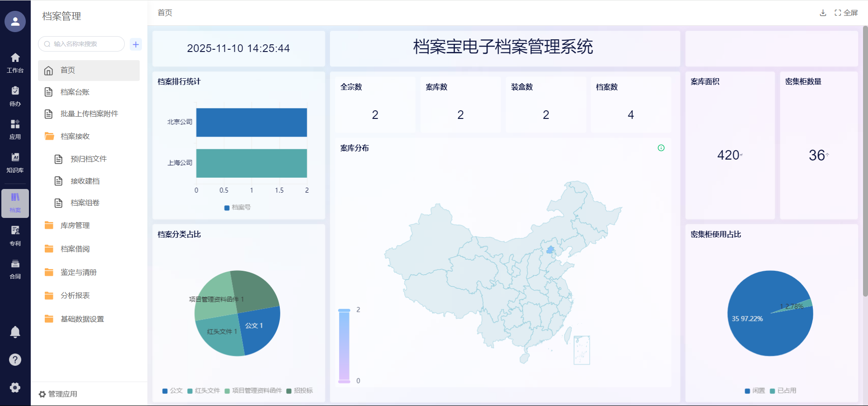Click the download icon at top right
This screenshot has width=868, height=406.
tap(823, 13)
